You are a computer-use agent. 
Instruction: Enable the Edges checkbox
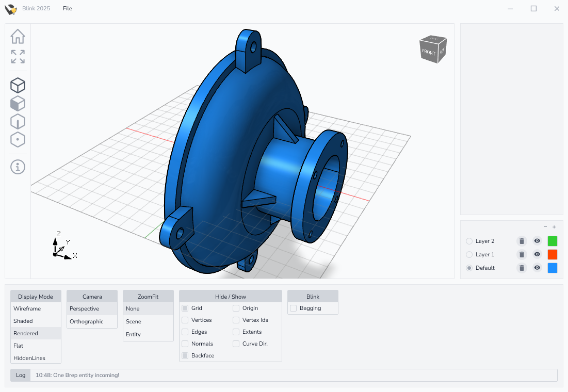pyautogui.click(x=185, y=332)
